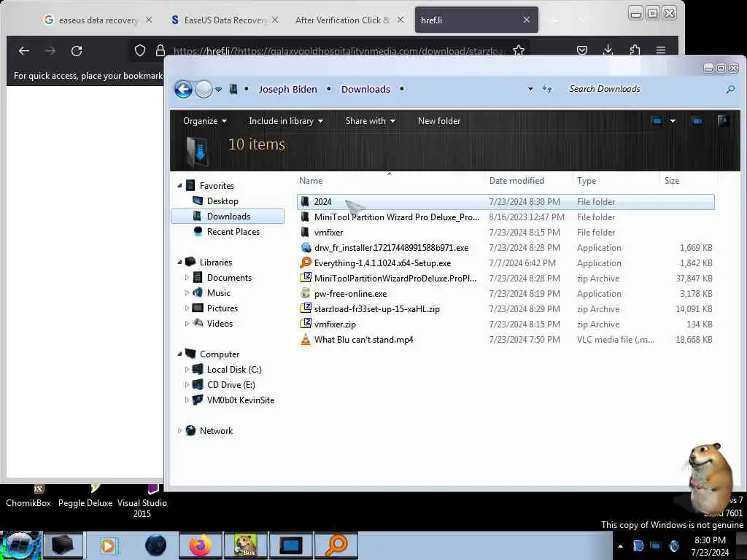Close the href.li browser tab
Viewport: 747px width, 560px height.
(x=527, y=20)
